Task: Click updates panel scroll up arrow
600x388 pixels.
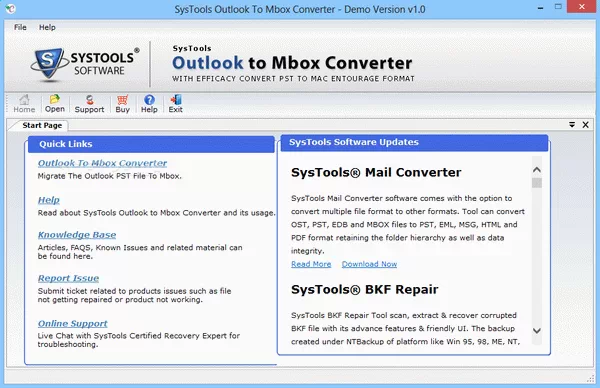Action: (x=537, y=170)
